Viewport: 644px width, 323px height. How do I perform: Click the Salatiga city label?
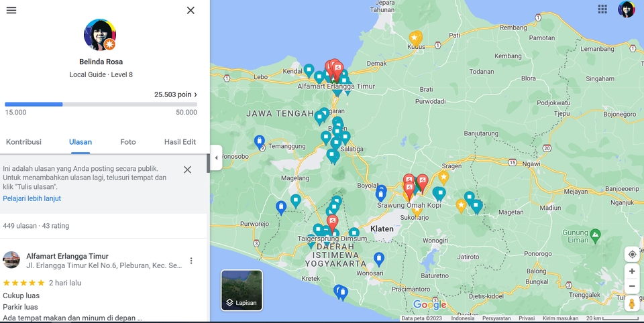coord(352,149)
